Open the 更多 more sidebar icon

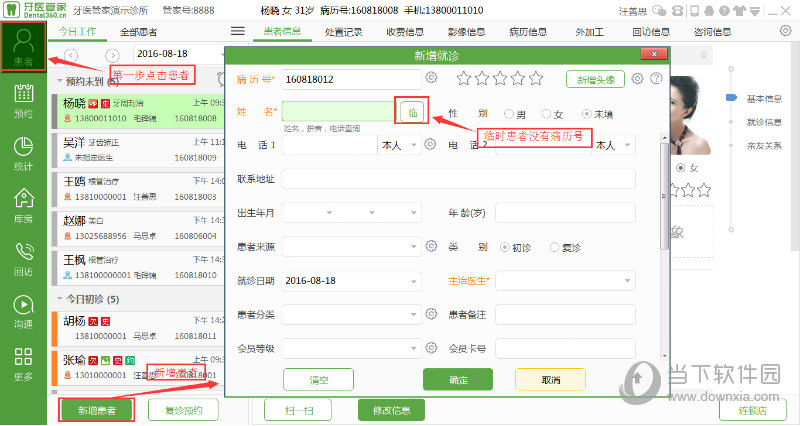[23, 364]
